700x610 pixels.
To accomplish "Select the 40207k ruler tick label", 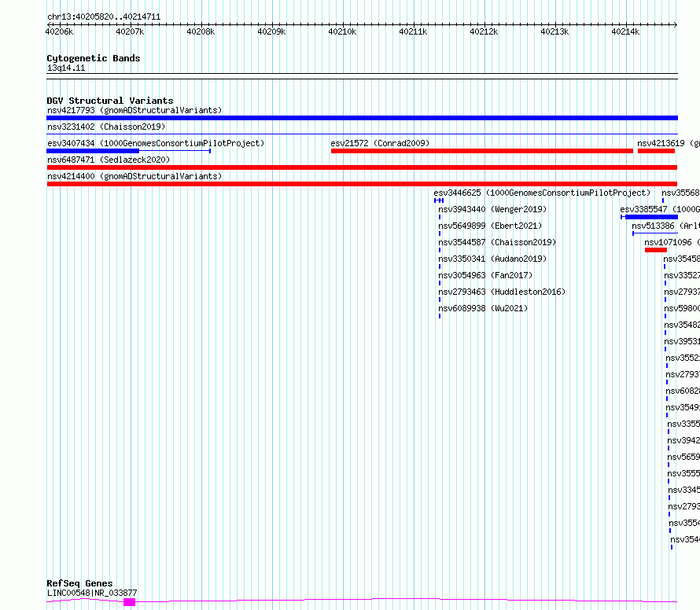I will coord(130,31).
